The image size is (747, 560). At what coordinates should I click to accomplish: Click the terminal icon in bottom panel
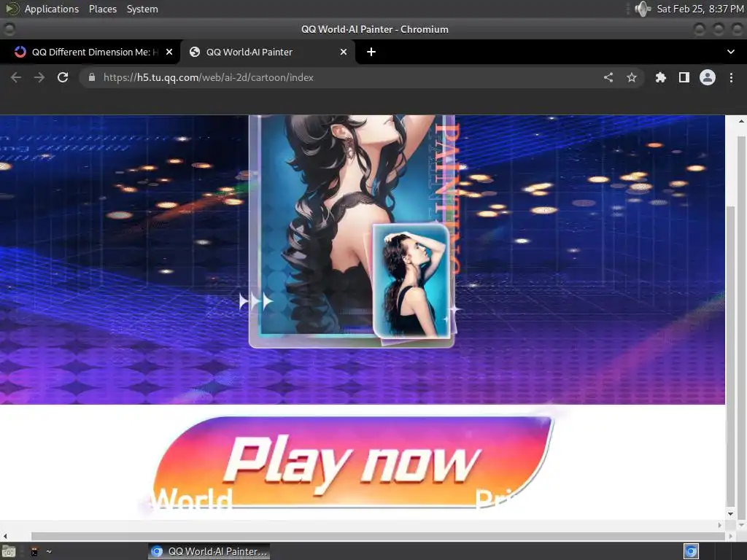tap(34, 552)
